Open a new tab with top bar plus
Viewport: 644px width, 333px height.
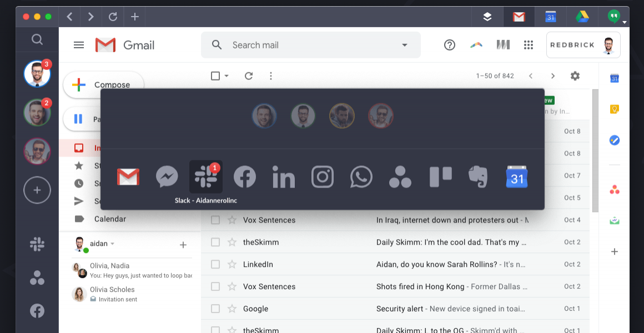tap(135, 17)
